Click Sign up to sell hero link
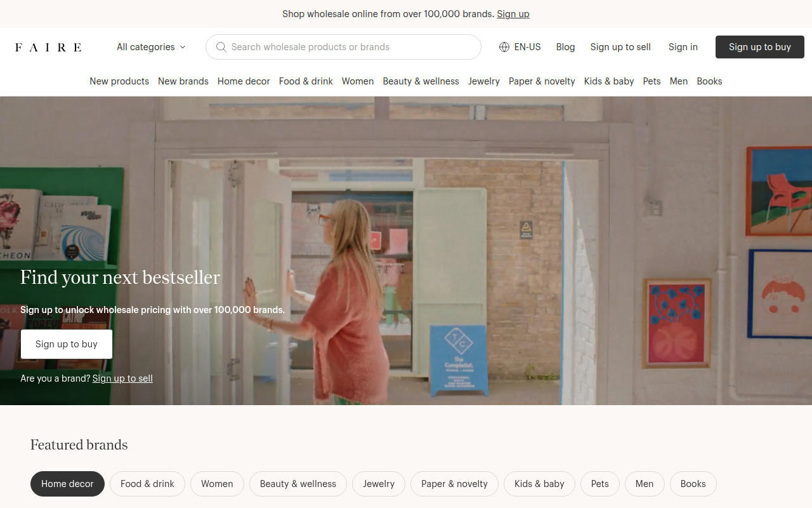The width and height of the screenshot is (812, 508). tap(122, 378)
